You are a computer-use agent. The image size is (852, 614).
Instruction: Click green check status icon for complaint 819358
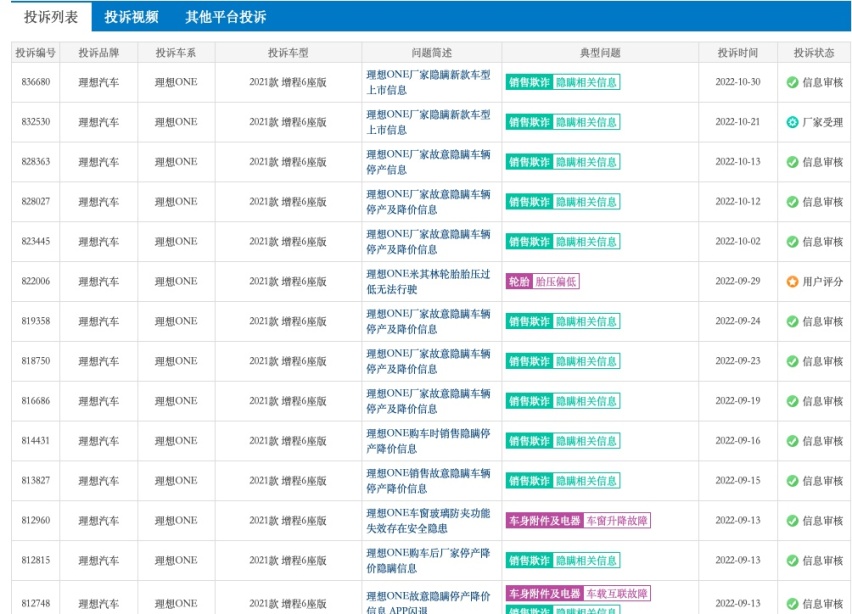click(x=792, y=321)
